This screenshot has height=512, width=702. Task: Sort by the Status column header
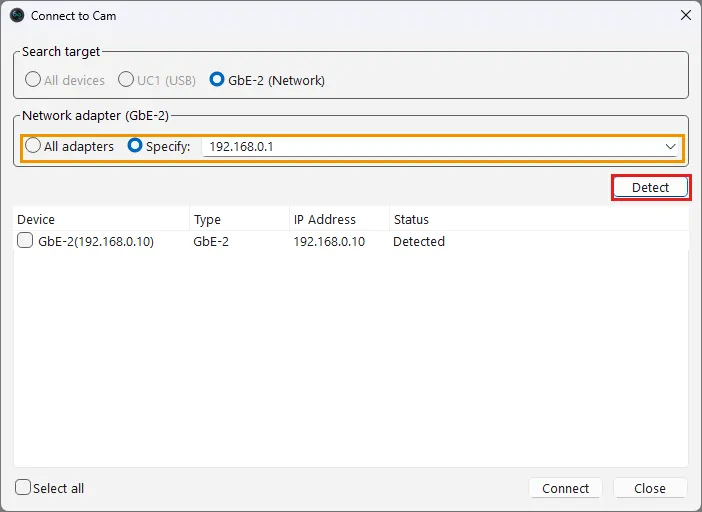(x=539, y=219)
